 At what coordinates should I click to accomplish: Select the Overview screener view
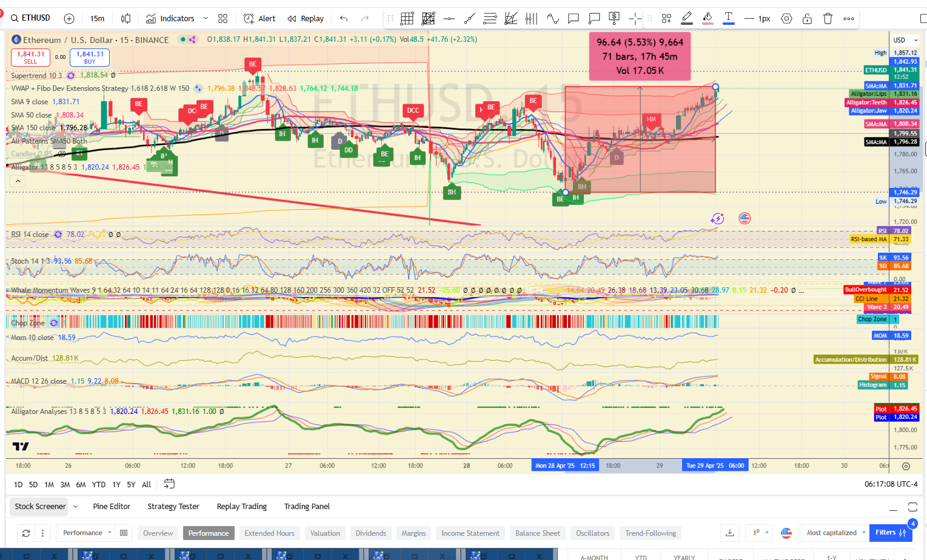click(158, 533)
